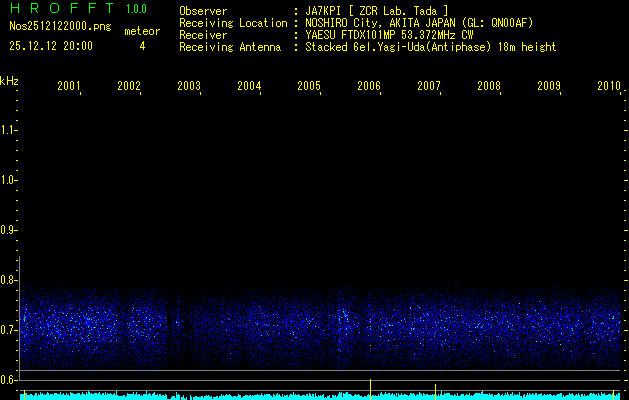Click the meteor label
This screenshot has height=400, width=629.
click(x=142, y=31)
